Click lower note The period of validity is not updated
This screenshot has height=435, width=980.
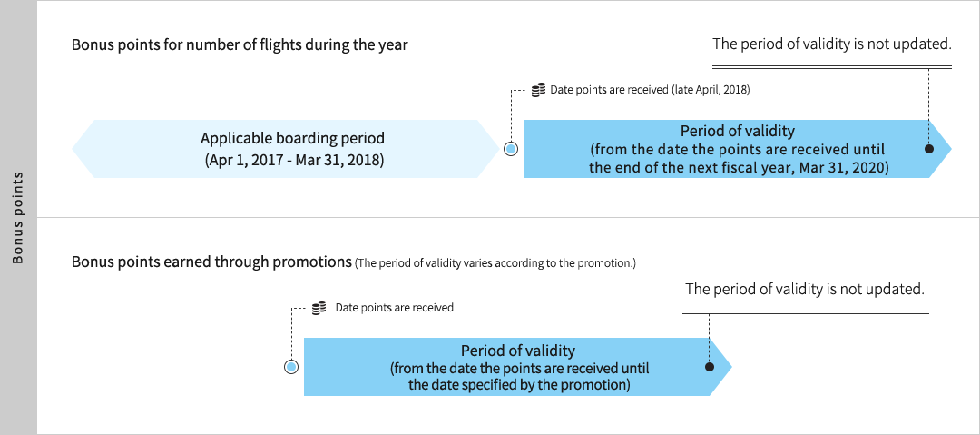(x=804, y=289)
